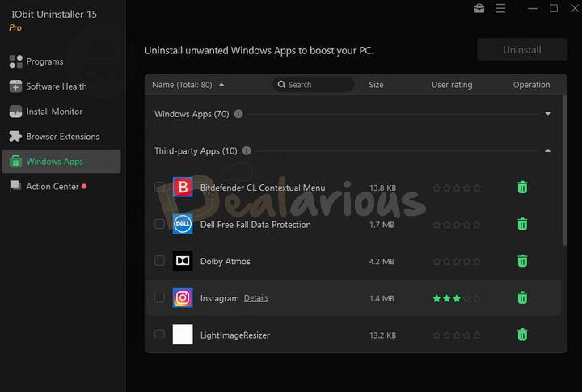The image size is (582, 392).
Task: Open the Instagram Details link
Action: click(256, 298)
